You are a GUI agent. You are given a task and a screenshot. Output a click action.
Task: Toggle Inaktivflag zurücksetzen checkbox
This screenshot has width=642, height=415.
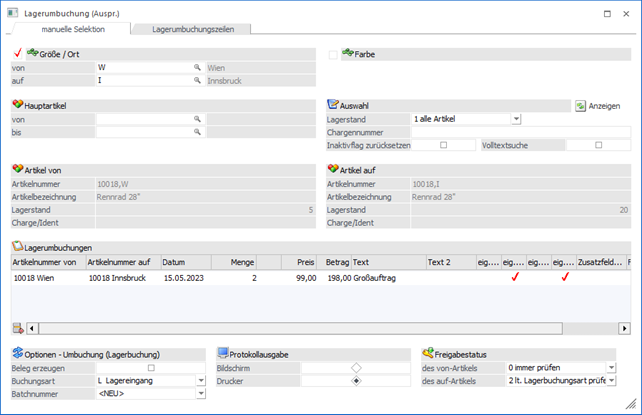pyautogui.click(x=443, y=145)
